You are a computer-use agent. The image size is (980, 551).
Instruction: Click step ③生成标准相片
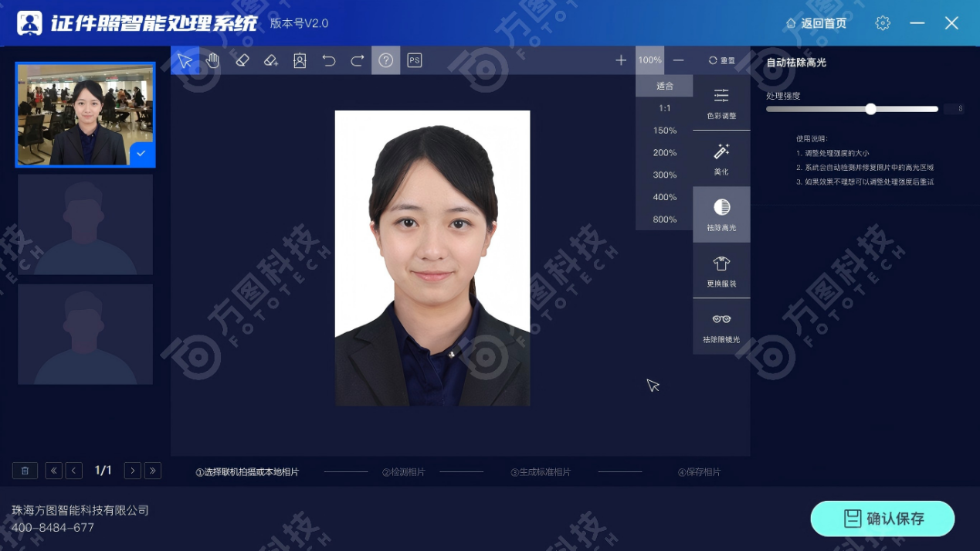coord(541,472)
